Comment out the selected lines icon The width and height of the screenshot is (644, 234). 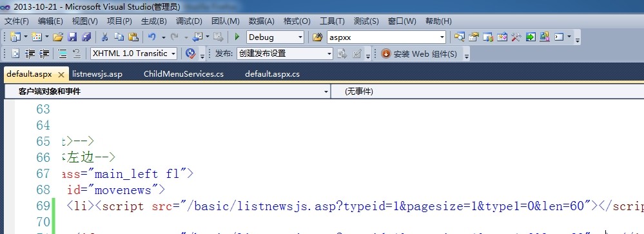tap(63, 54)
